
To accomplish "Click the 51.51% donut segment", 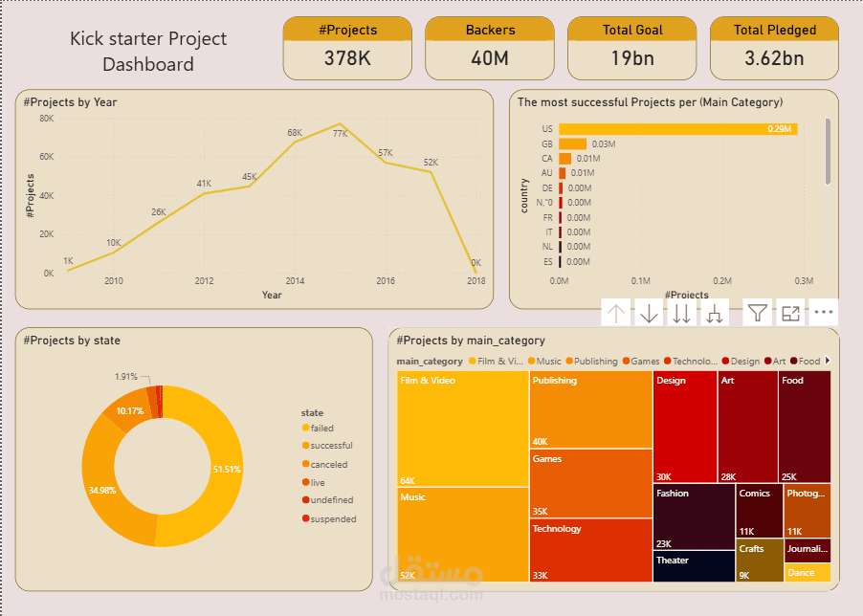I will [226, 469].
